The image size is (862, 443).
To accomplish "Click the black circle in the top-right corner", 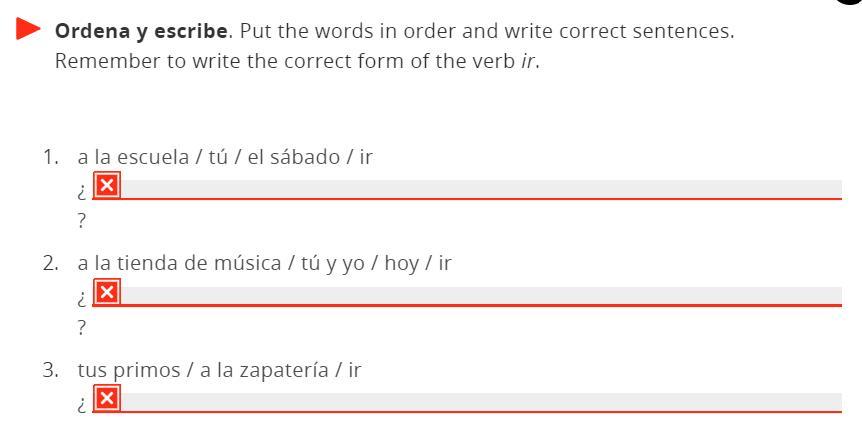I will (x=849, y=2).
